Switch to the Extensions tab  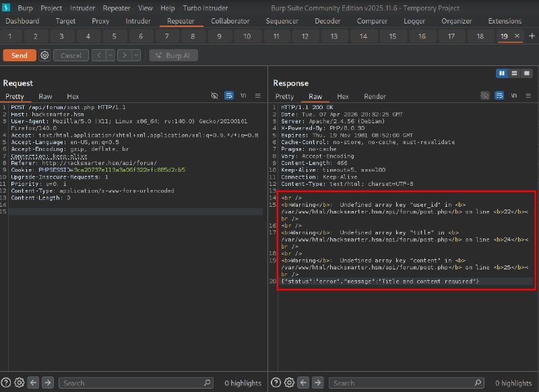pos(505,21)
